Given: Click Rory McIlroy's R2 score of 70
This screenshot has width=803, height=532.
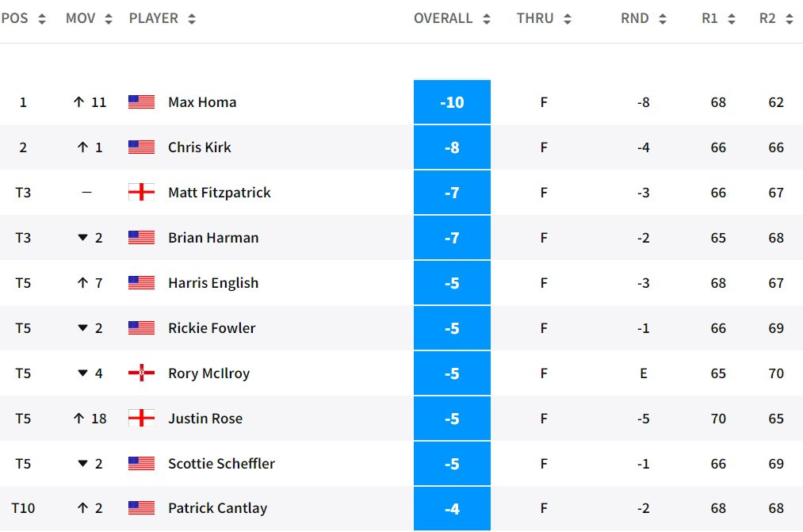Looking at the screenshot, I should [776, 373].
